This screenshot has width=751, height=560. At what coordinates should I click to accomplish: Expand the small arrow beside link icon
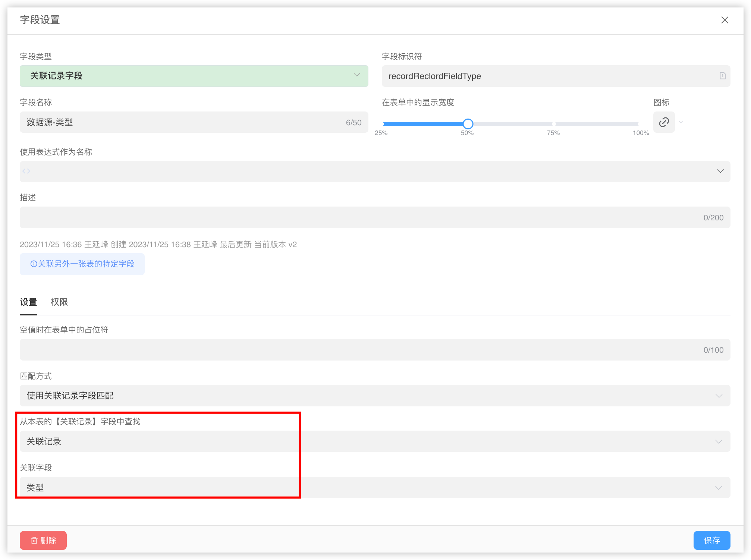681,122
